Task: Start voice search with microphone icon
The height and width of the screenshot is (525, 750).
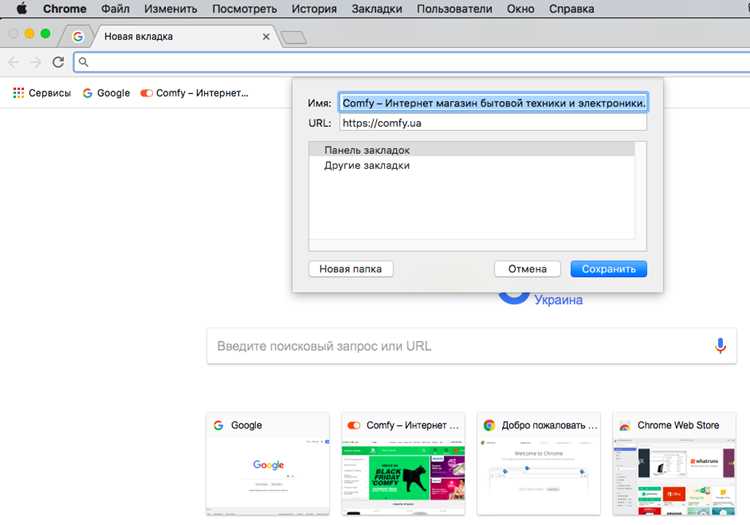Action: coord(720,345)
